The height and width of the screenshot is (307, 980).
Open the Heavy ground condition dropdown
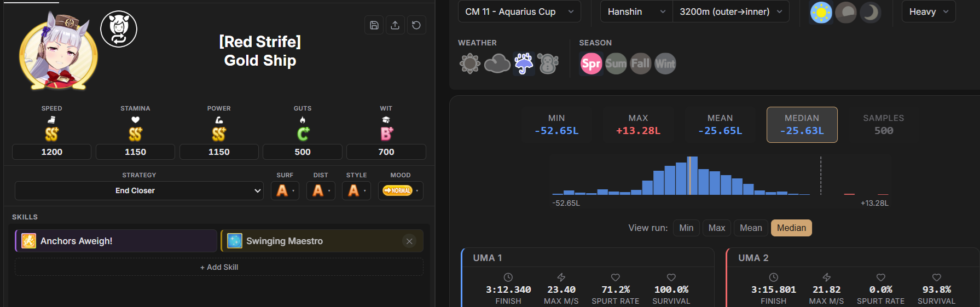tap(929, 11)
